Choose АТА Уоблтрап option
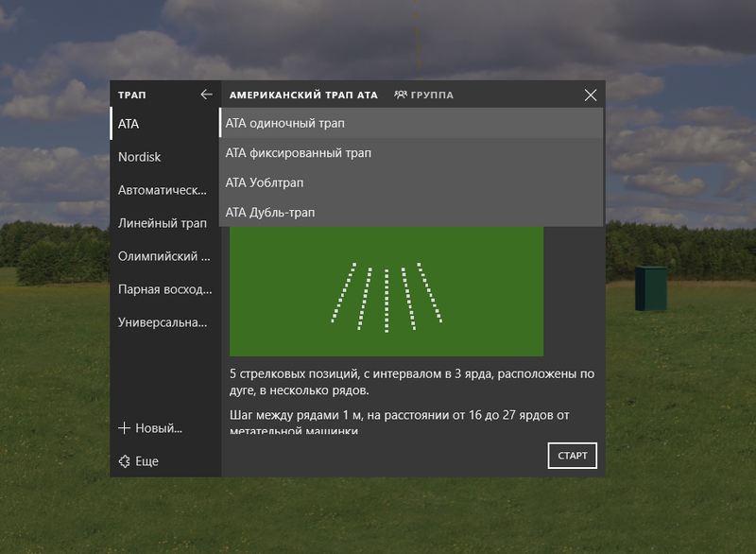 pyautogui.click(x=411, y=182)
